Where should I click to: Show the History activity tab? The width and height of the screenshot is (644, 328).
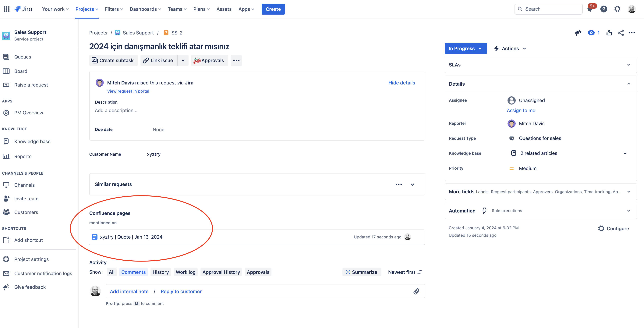(x=161, y=272)
